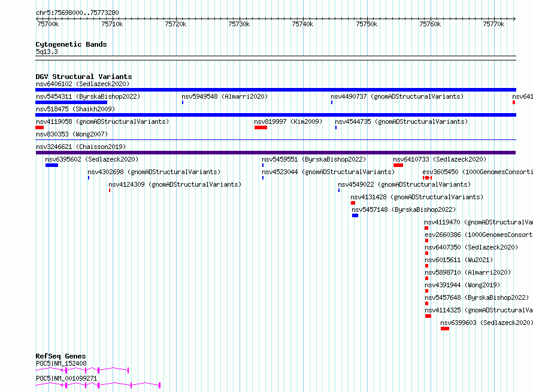Viewport: 533px width, 392px height.
Task: Select the nsv6410733 red variant bar
Action: (398, 165)
